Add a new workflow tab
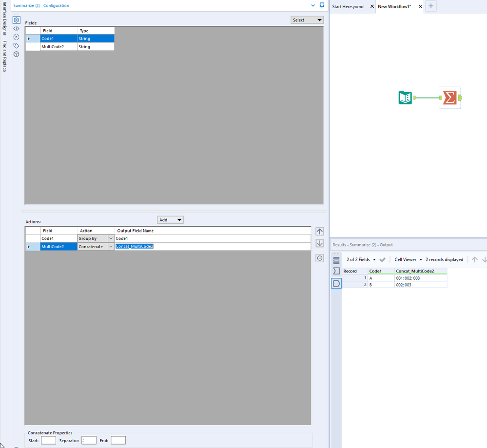 pos(431,6)
